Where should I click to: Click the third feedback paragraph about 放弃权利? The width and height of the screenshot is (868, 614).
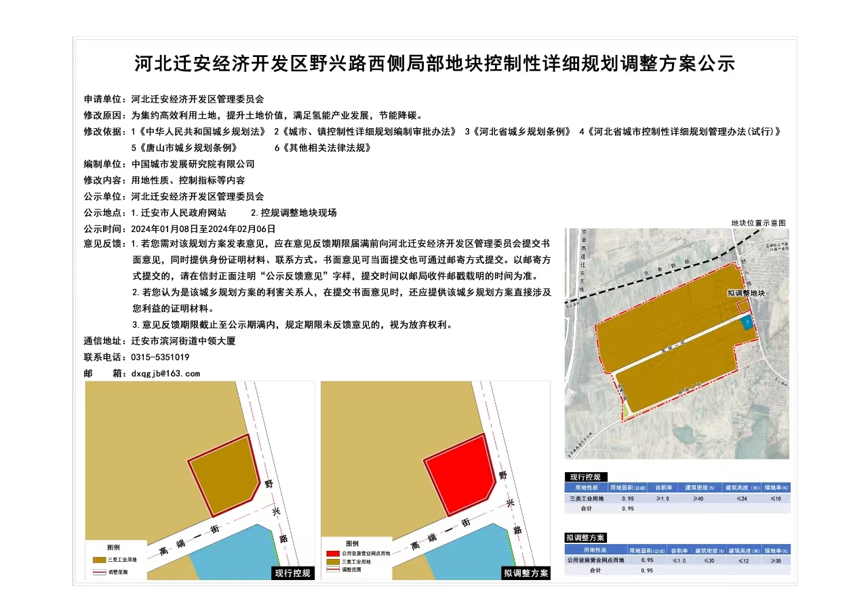tap(292, 325)
